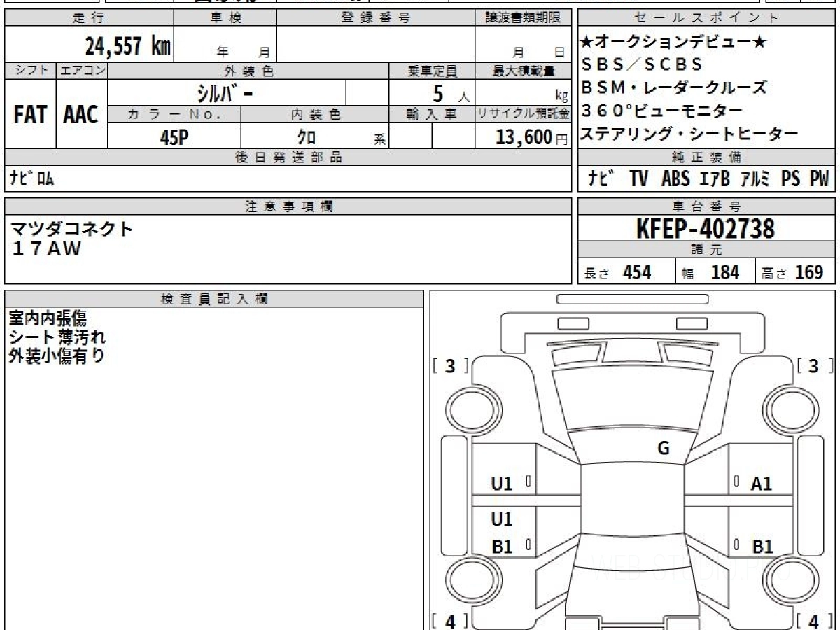The height and width of the screenshot is (630, 840).
Task: Select the マツダコネクト note
Action: coord(71,229)
